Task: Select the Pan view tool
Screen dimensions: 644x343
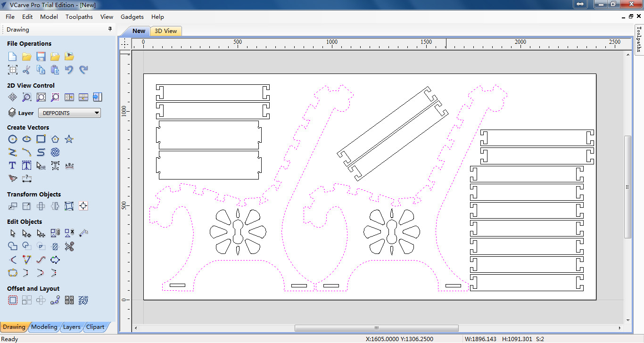Action: (x=13, y=97)
